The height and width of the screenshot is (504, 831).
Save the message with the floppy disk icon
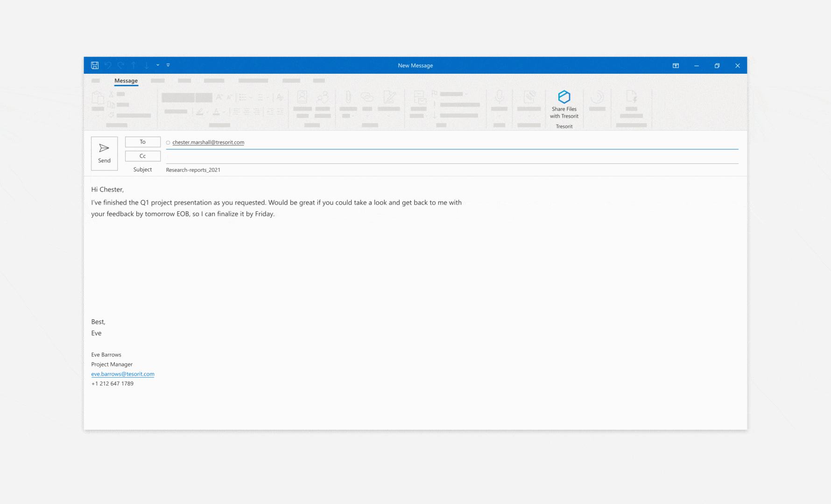[x=95, y=65]
